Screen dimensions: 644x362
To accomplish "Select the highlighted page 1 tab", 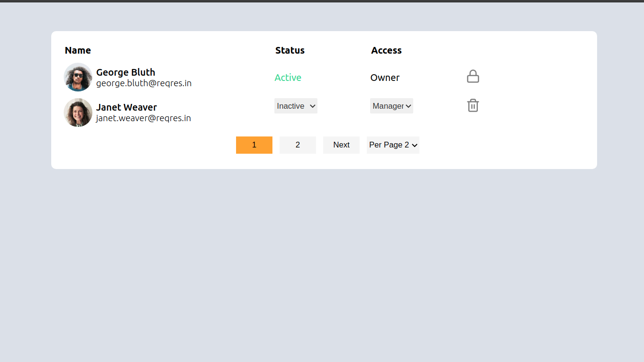I will [x=254, y=145].
